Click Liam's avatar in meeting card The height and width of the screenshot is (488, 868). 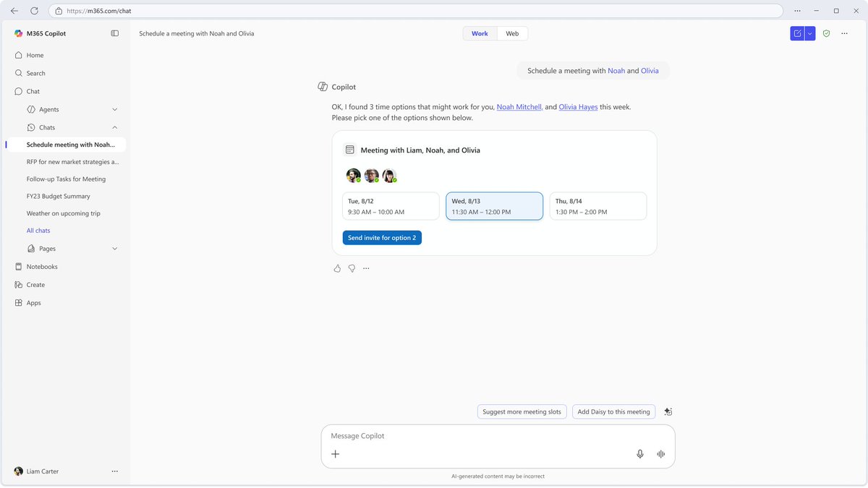pos(353,176)
